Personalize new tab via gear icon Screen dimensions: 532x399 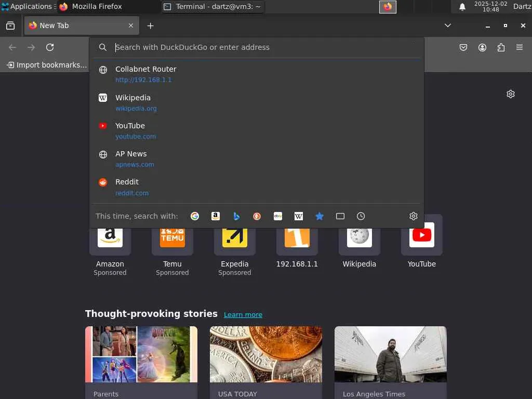pyautogui.click(x=511, y=94)
